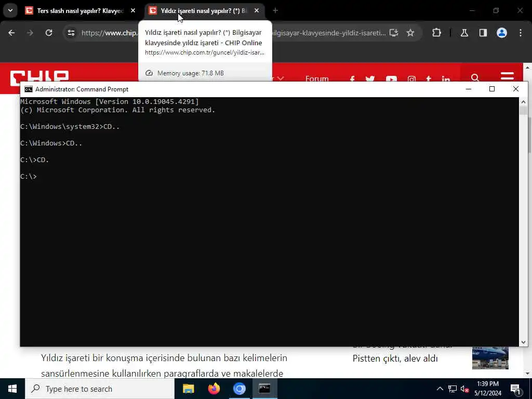532x399 pixels.
Task: Switch to Chrome from the taskbar
Action: click(x=239, y=389)
